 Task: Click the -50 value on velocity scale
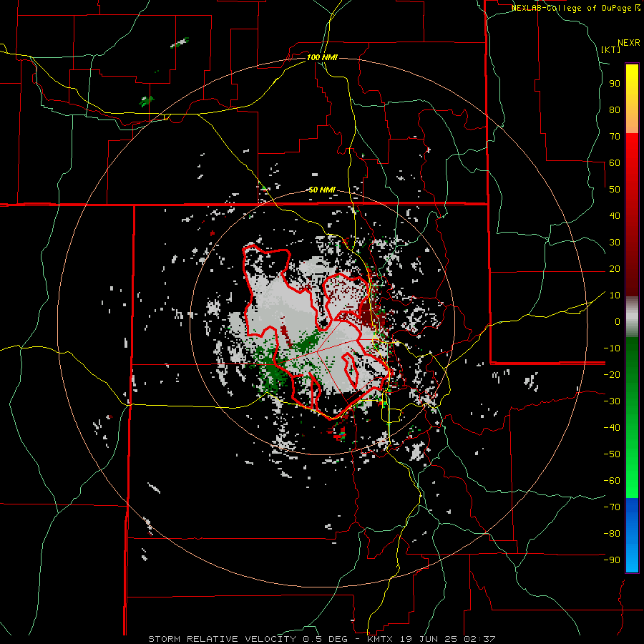coord(612,454)
